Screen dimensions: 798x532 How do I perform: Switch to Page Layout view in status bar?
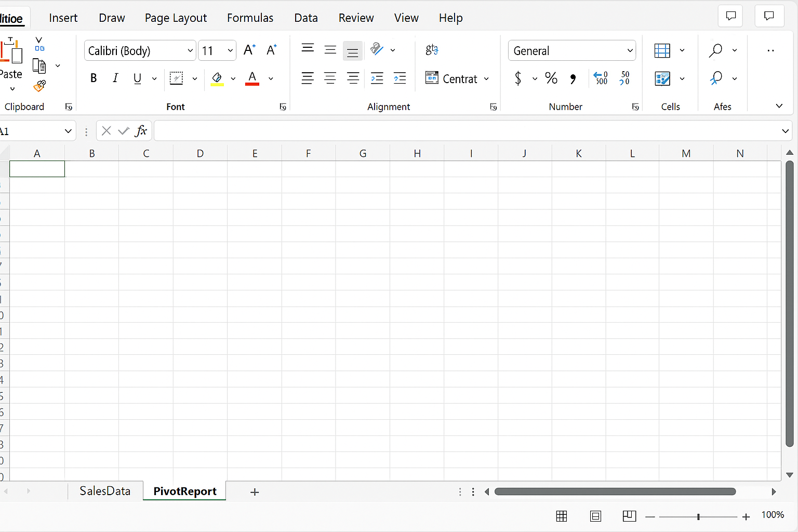point(595,516)
